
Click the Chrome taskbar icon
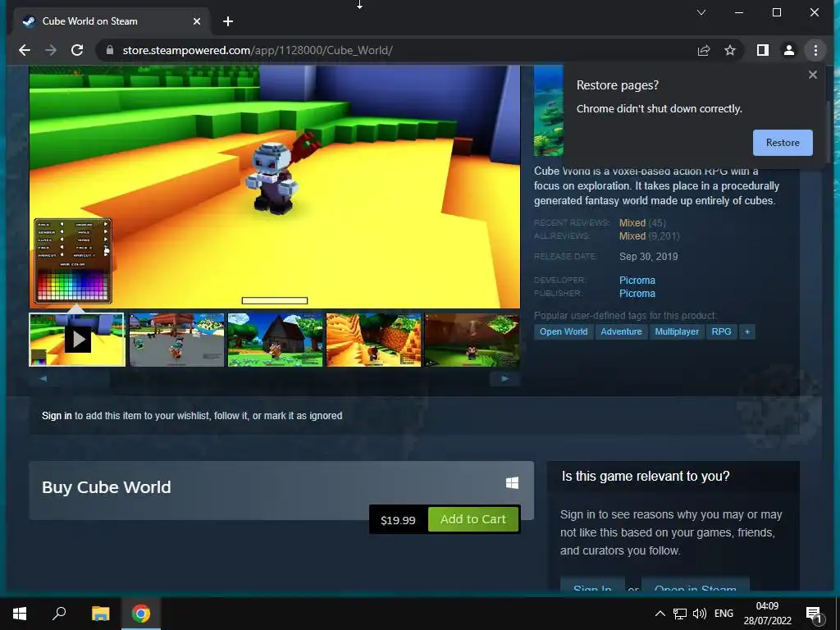point(141,614)
